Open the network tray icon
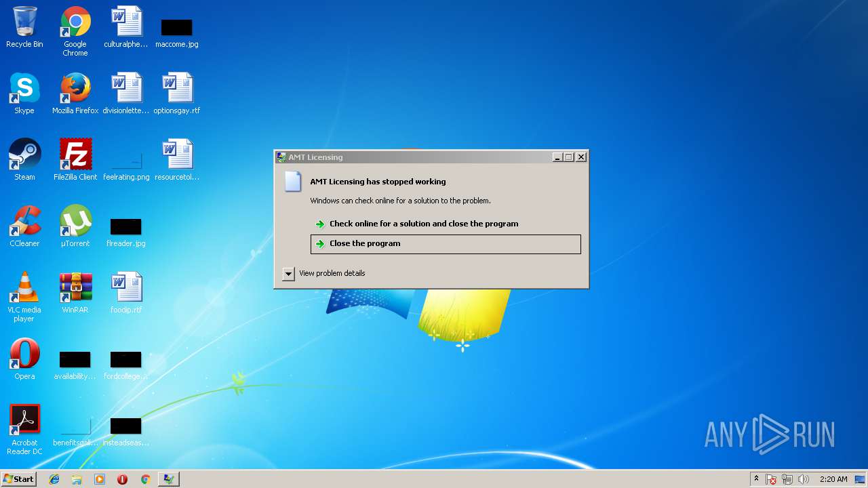Viewport: 868px width, 488px height. coord(787,479)
